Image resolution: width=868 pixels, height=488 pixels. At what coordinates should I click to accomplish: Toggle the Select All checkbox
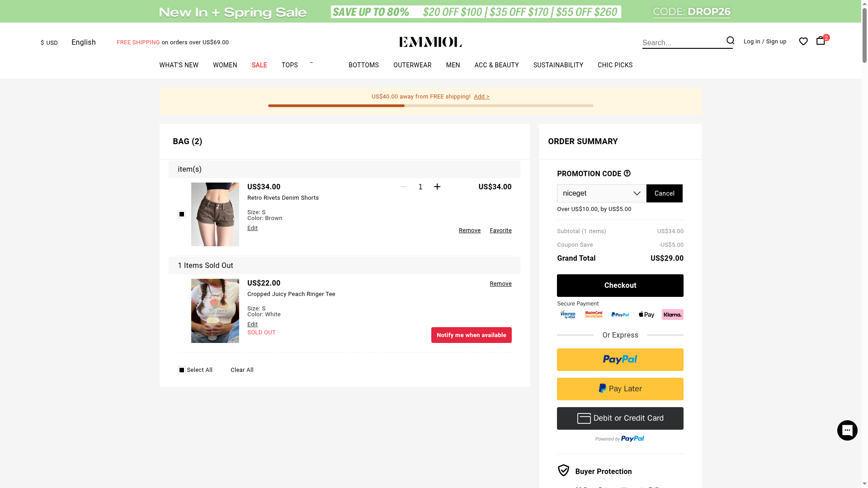pyautogui.click(x=182, y=370)
